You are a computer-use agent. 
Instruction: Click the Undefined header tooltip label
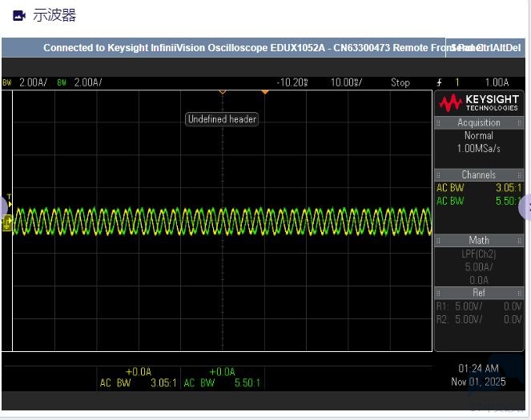pos(222,119)
